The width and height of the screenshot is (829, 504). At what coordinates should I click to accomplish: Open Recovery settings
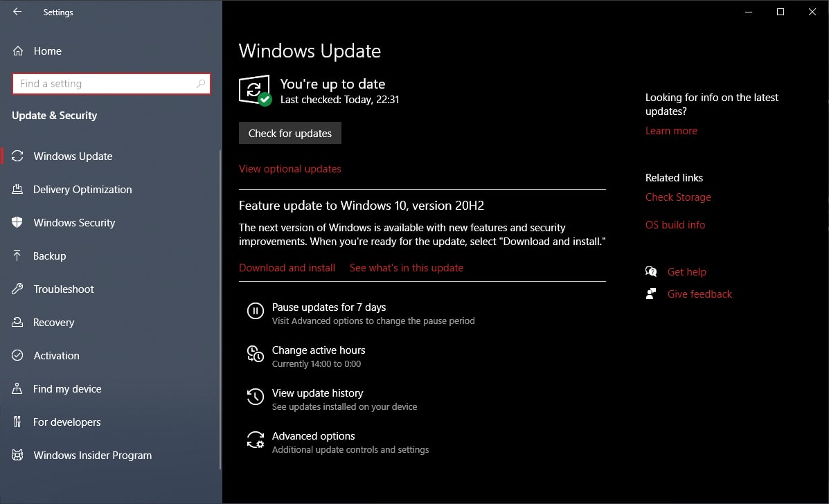(x=53, y=323)
